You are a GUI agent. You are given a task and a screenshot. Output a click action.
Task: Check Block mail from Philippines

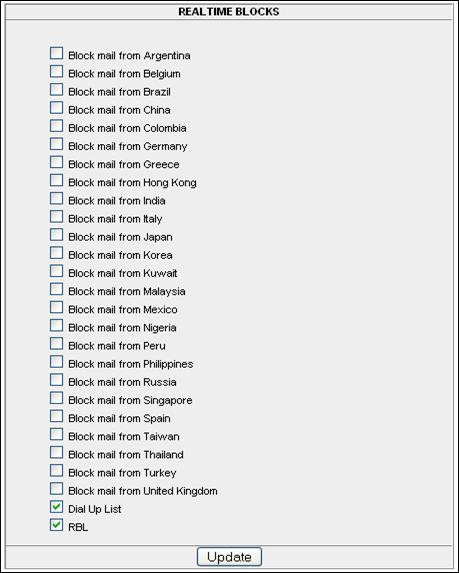[x=56, y=362]
